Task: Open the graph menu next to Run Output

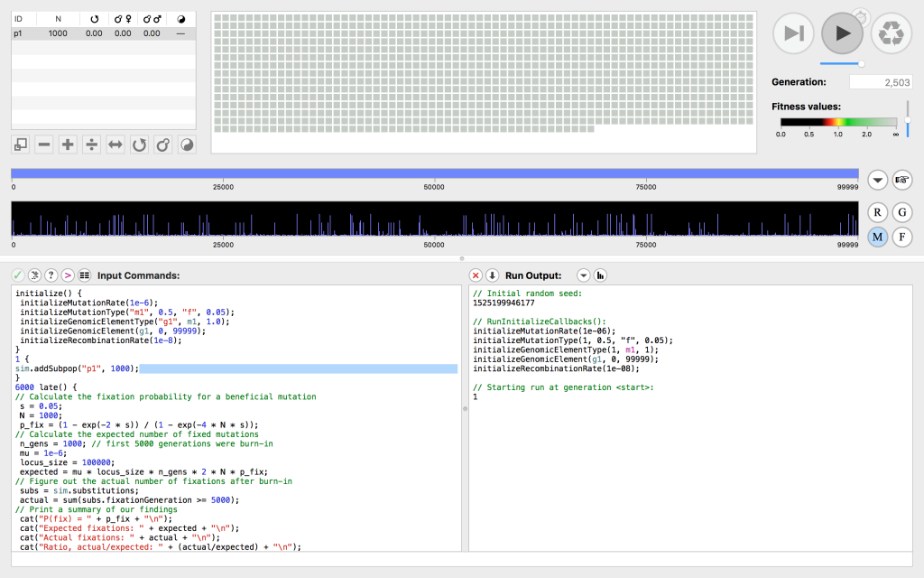Action: point(600,275)
